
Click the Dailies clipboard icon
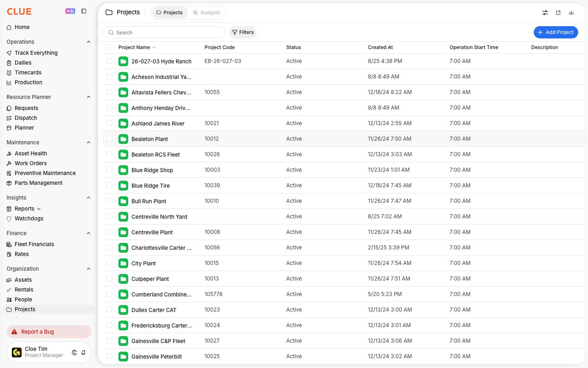(9, 63)
